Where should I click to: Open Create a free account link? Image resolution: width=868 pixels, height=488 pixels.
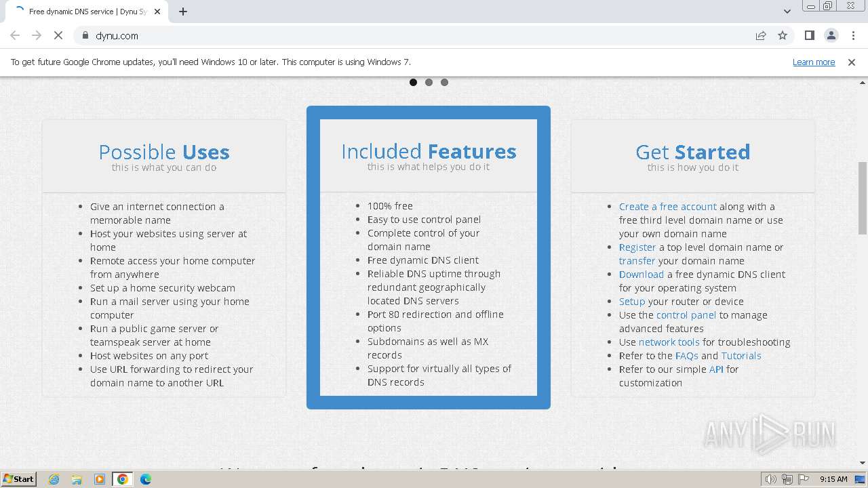(x=667, y=207)
